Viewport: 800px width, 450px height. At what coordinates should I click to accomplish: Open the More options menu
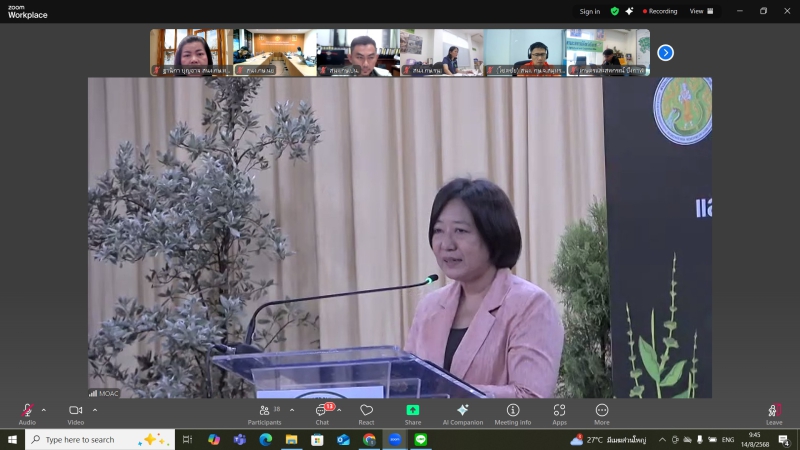(602, 414)
